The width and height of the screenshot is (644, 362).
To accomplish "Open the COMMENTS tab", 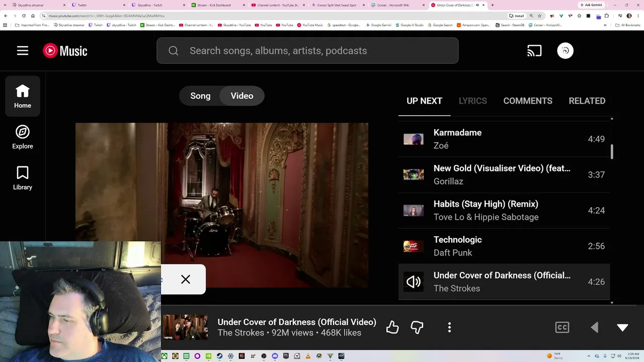I will [x=528, y=101].
